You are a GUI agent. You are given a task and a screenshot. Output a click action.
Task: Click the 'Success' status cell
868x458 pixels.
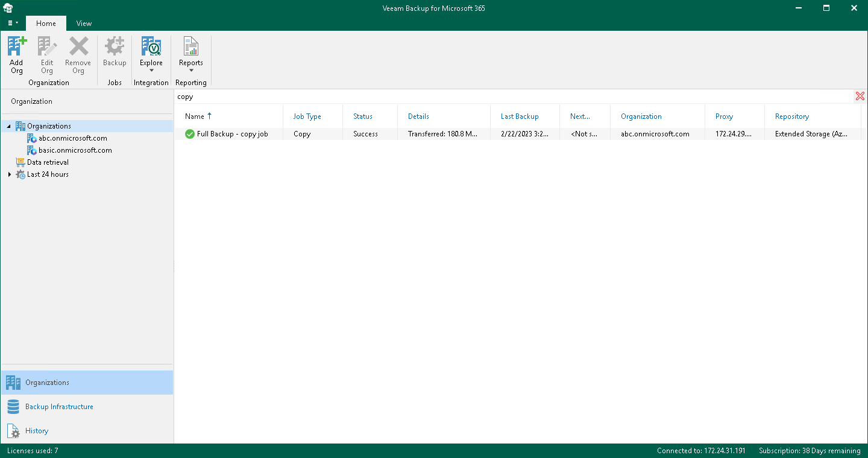tap(365, 134)
